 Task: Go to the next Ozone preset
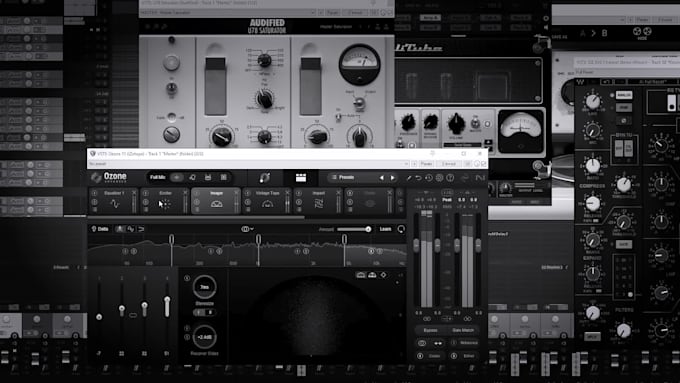pyautogui.click(x=392, y=177)
